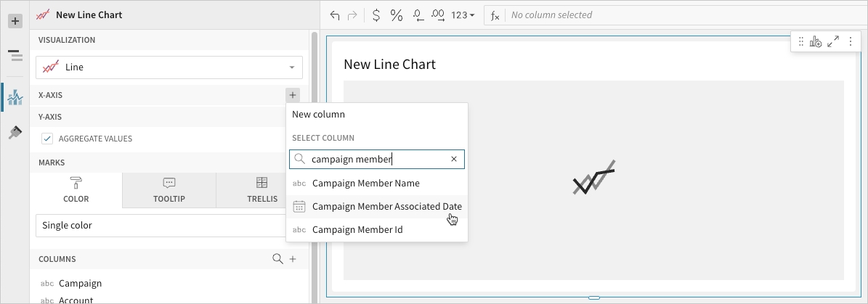The width and height of the screenshot is (868, 304).
Task: Open chart's three-dot more options menu
Action: point(850,42)
